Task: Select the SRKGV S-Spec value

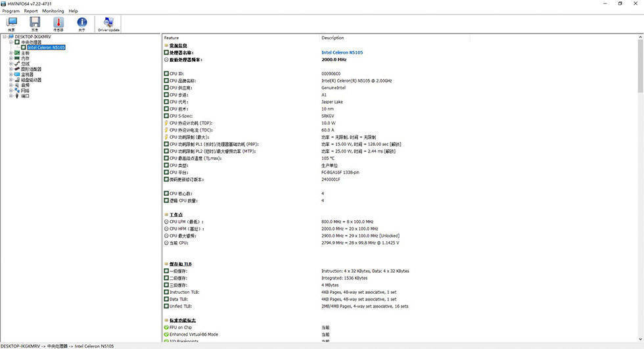Action: tap(327, 116)
